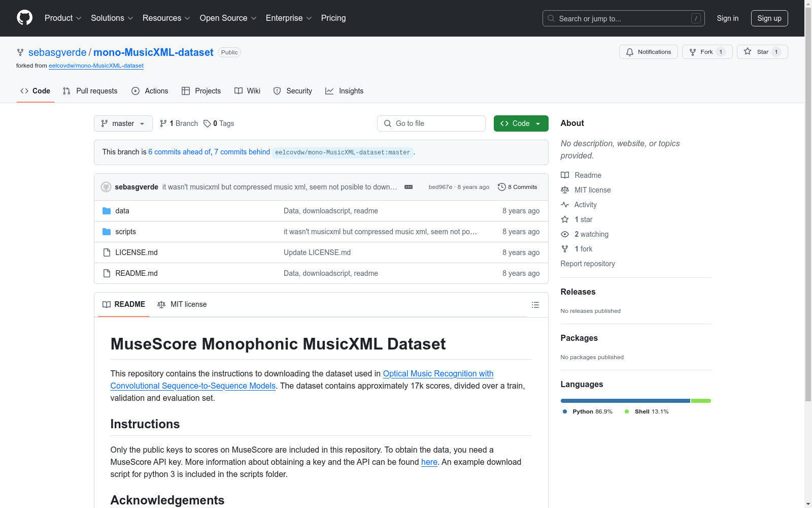This screenshot has width=812, height=508.
Task: Switch to the Code tab
Action: tap(36, 91)
